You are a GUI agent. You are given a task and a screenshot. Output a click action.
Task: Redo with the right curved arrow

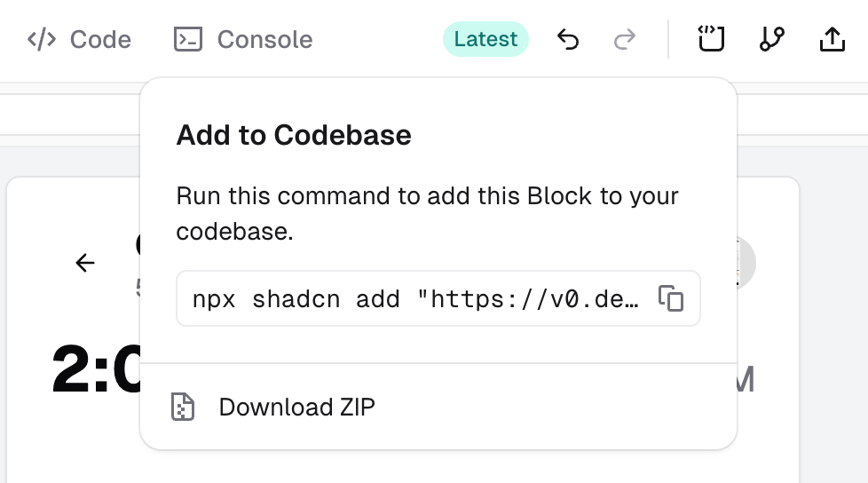[x=626, y=40]
